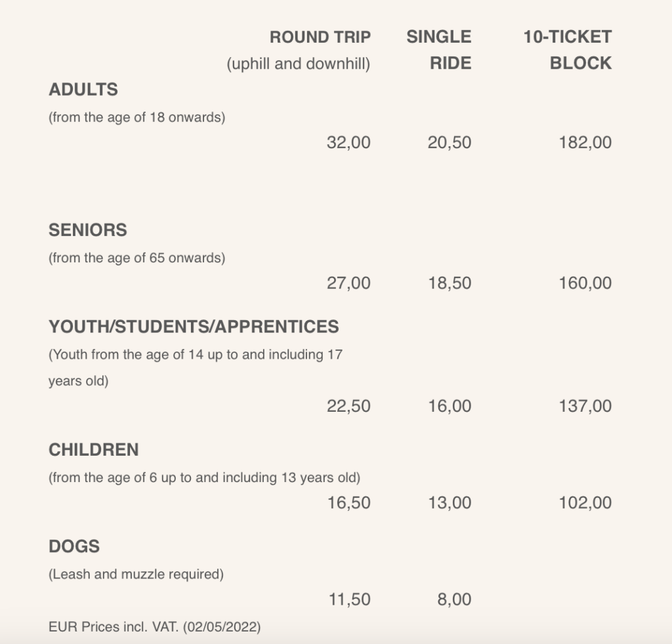Select the Dogs single ride price 8,00
Screen dimensions: 672x644
point(454,599)
